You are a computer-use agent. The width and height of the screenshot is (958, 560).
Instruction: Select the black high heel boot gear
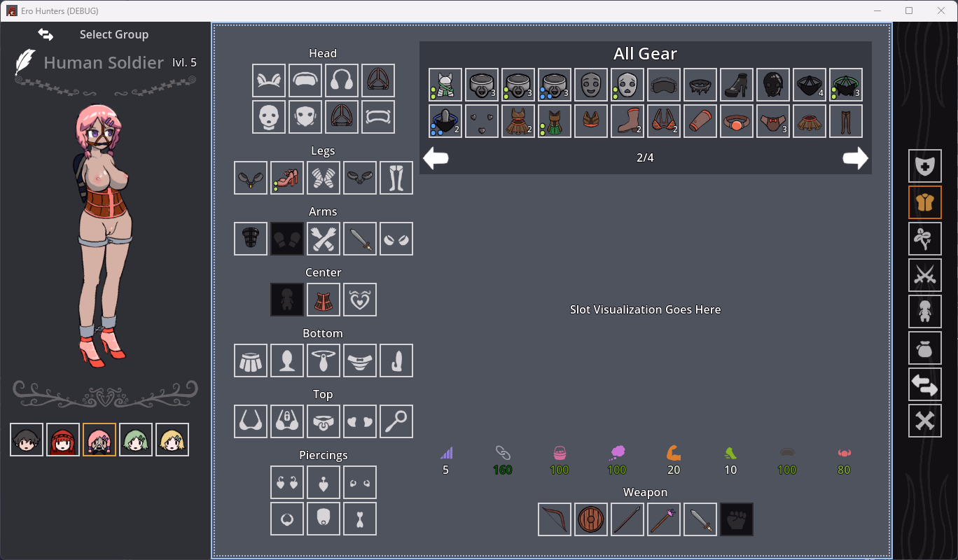(x=737, y=85)
